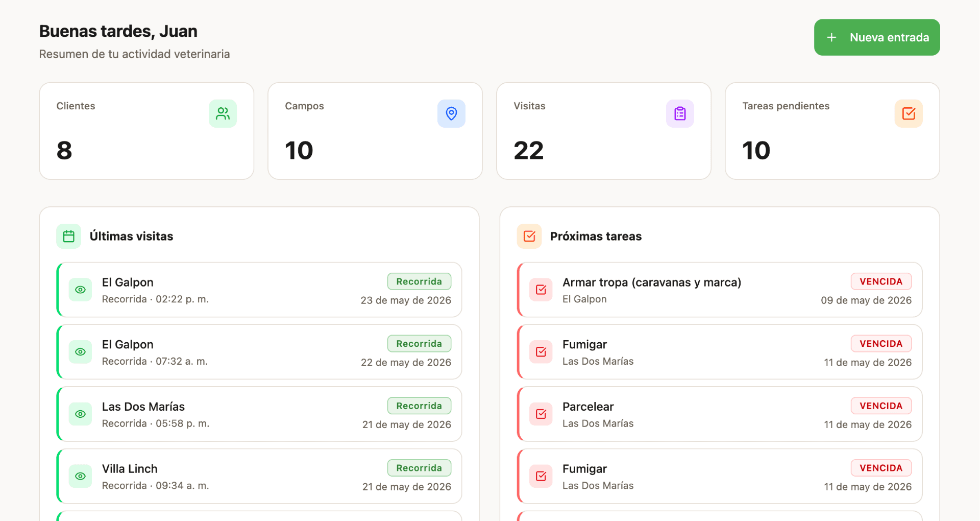Click the Recorrida badge on Las Dos Marías visit
Image resolution: width=980 pixels, height=521 pixels.
[419, 406]
